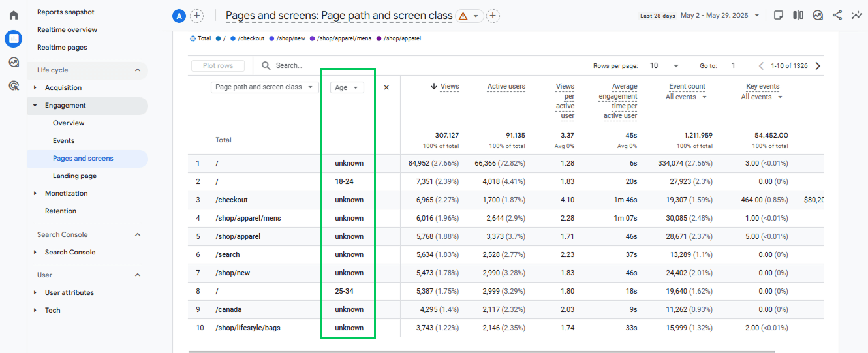The width and height of the screenshot is (868, 353).
Task: Click the Share this report icon
Action: click(837, 15)
